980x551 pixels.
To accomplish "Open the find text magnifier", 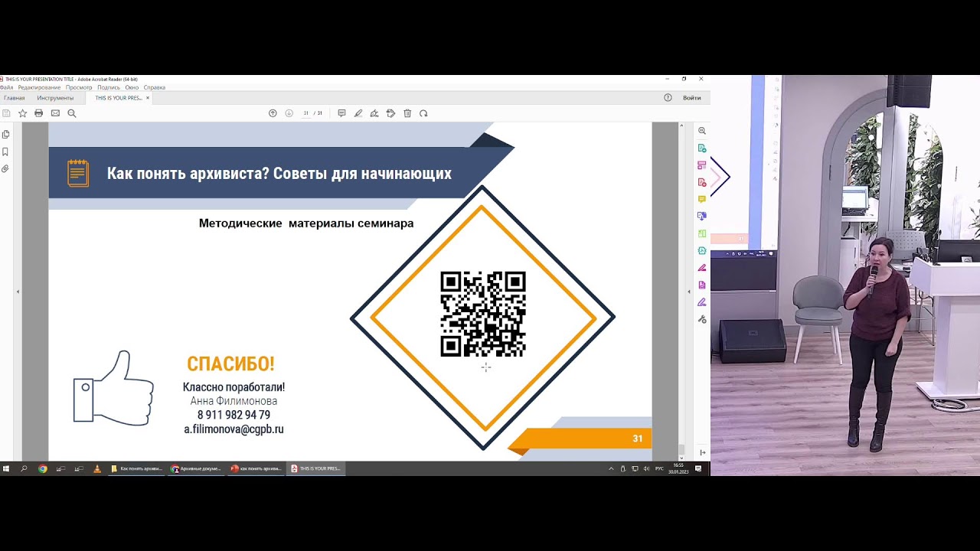I will point(72,113).
